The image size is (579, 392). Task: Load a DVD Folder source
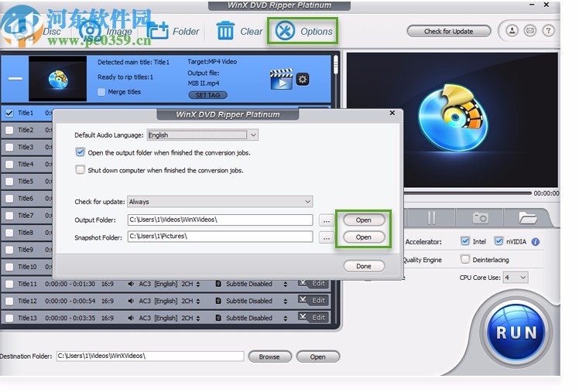pos(173,31)
